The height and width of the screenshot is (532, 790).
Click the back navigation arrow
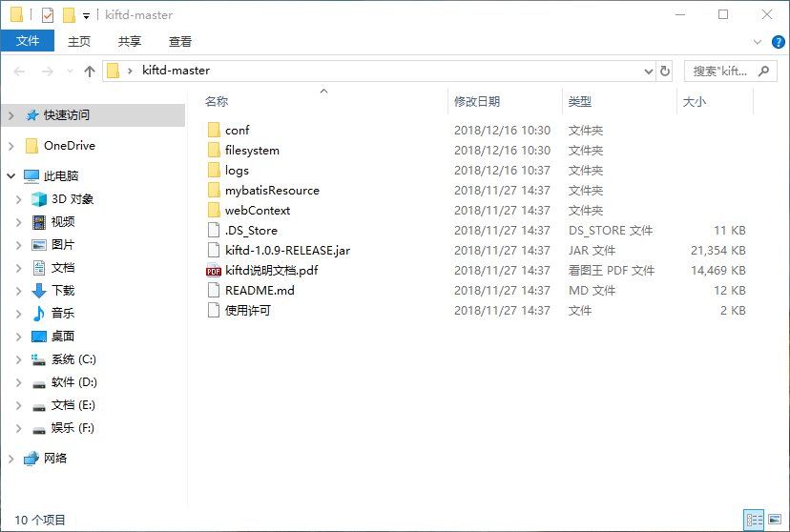(x=19, y=72)
